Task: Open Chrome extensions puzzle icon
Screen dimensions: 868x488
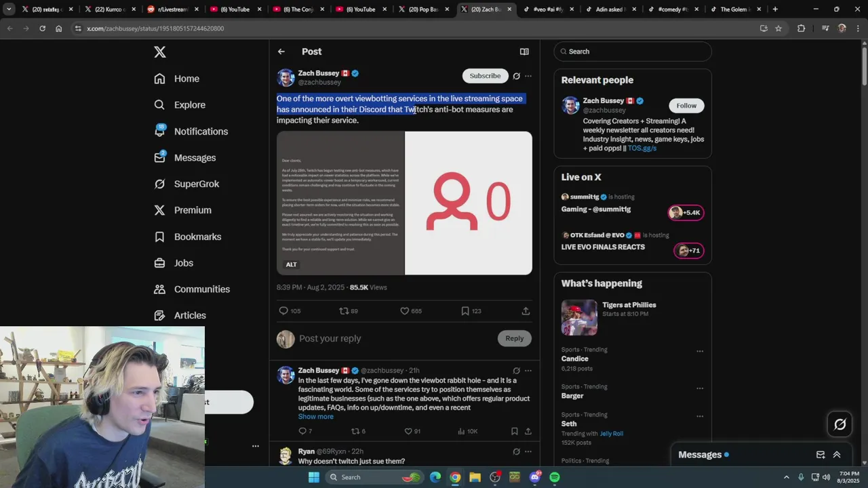Action: click(801, 28)
